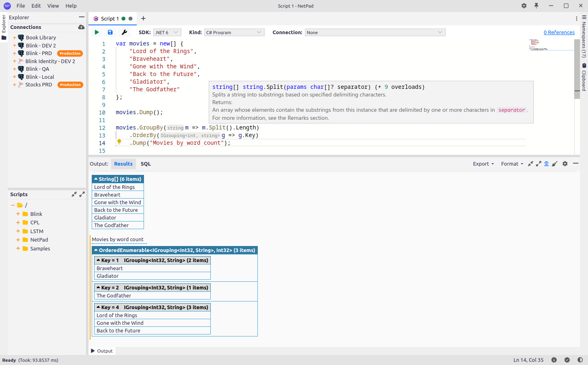Collapse the String[] (6 items) result
The image size is (588, 365).
coord(96,179)
